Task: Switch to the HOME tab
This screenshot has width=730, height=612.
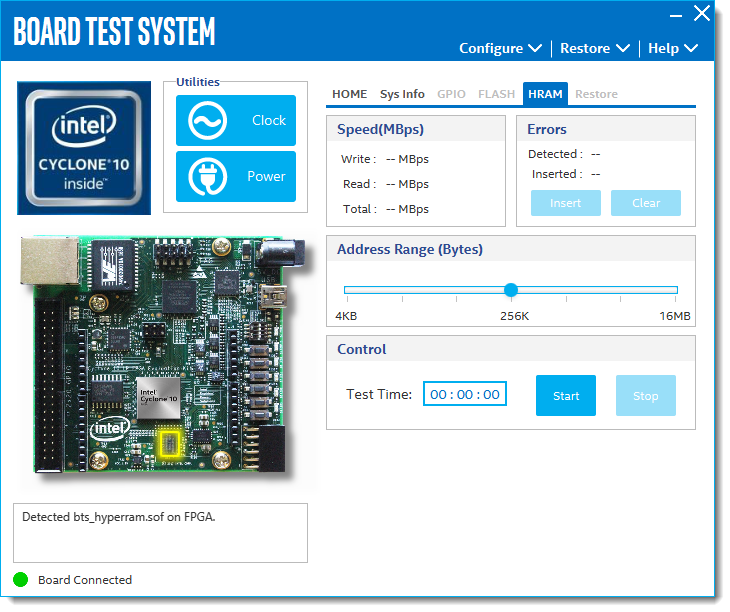Action: click(x=349, y=94)
